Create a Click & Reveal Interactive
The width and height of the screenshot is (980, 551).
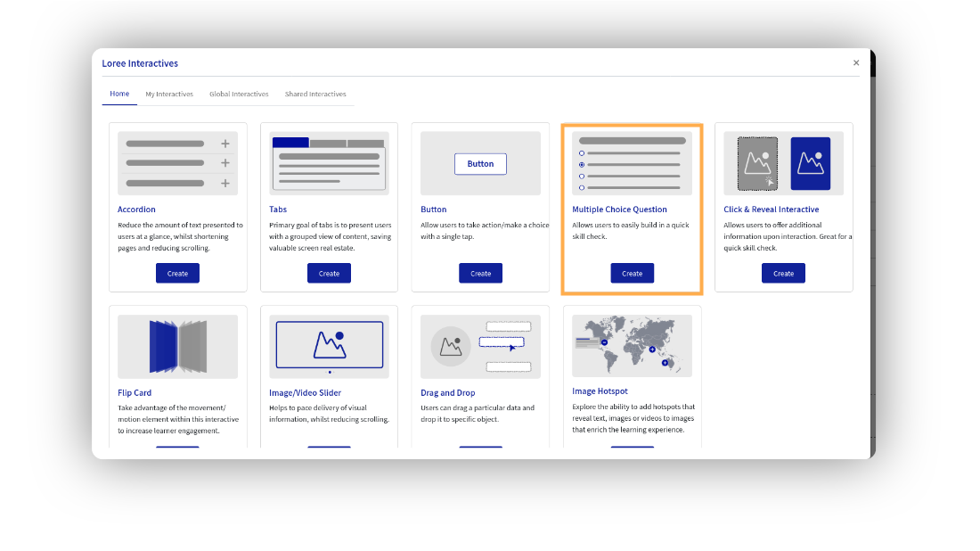[x=783, y=274]
